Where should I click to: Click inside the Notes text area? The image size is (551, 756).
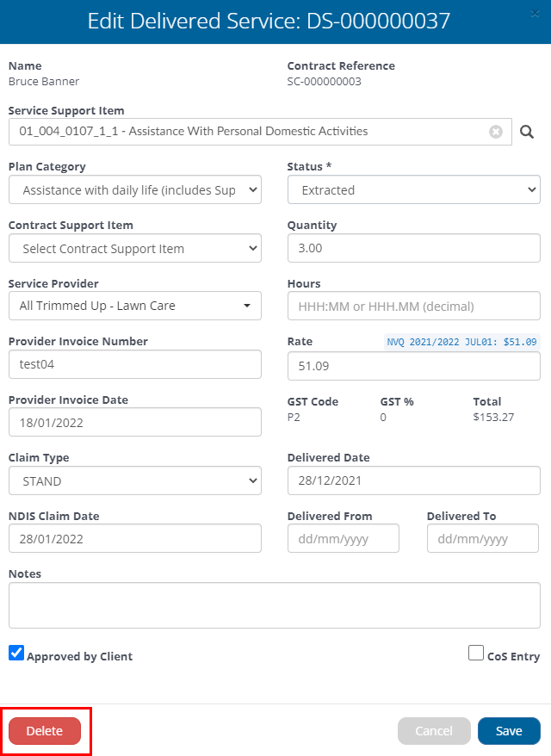(x=275, y=605)
